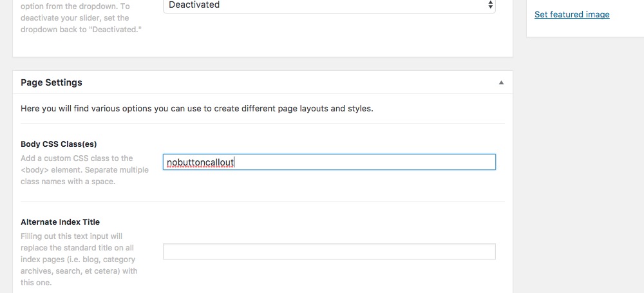
Task: Click the Body CSS Class(es) label
Action: [59, 144]
